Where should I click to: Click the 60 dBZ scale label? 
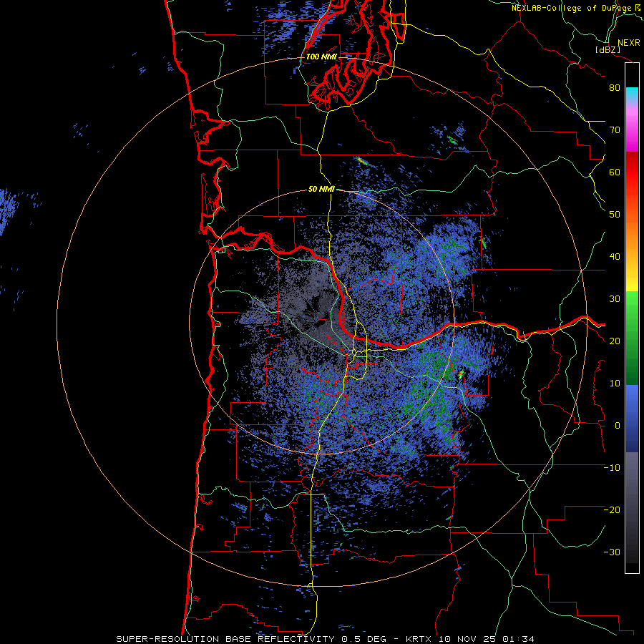(615, 172)
